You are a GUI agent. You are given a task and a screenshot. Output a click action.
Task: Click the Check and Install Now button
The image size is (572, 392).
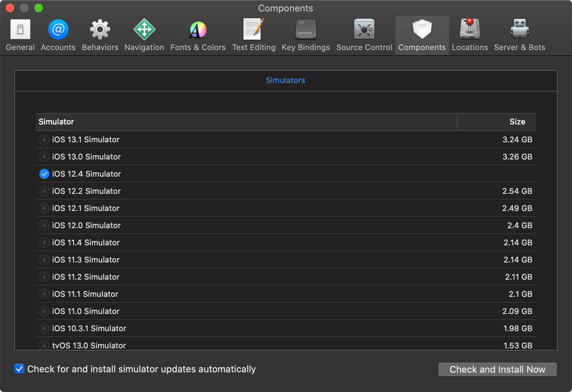click(497, 369)
